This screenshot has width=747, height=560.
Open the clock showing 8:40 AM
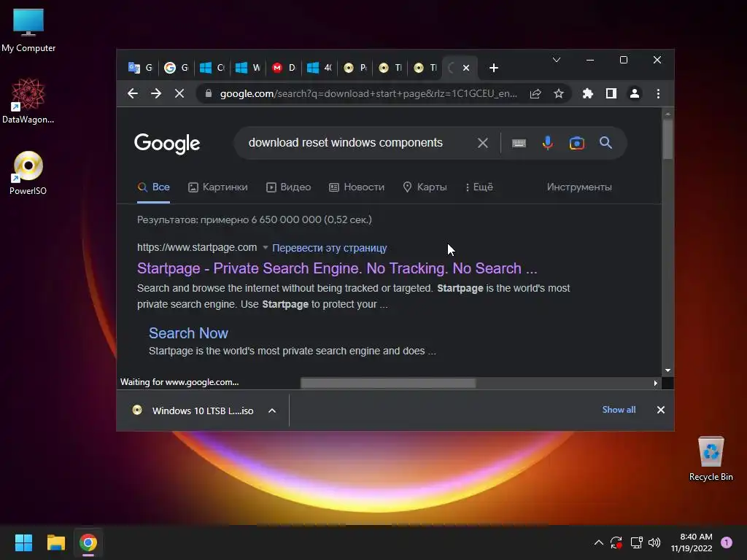point(692,542)
